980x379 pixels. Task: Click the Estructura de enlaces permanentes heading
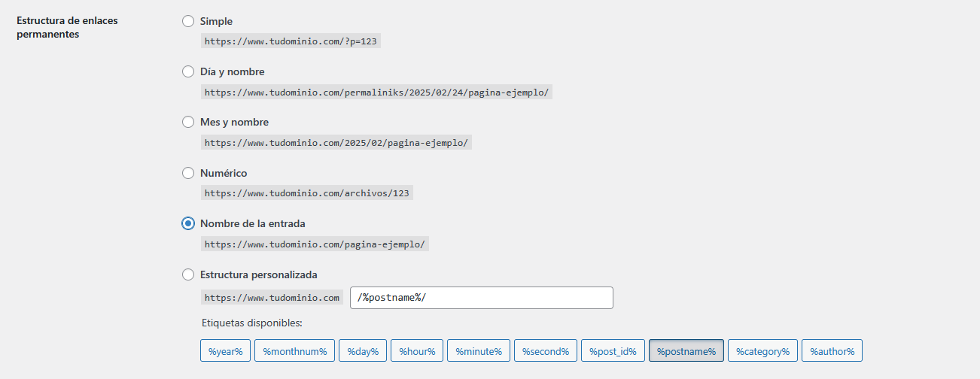pyautogui.click(x=68, y=27)
